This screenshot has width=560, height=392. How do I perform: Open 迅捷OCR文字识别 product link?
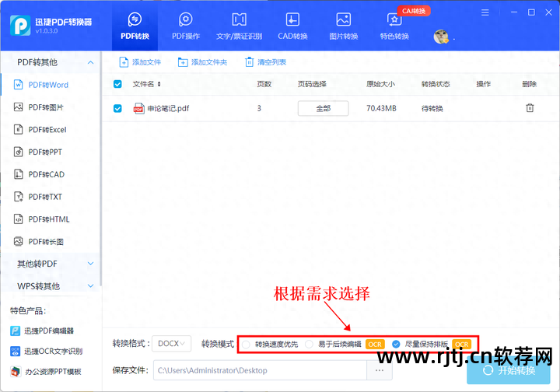click(x=47, y=352)
